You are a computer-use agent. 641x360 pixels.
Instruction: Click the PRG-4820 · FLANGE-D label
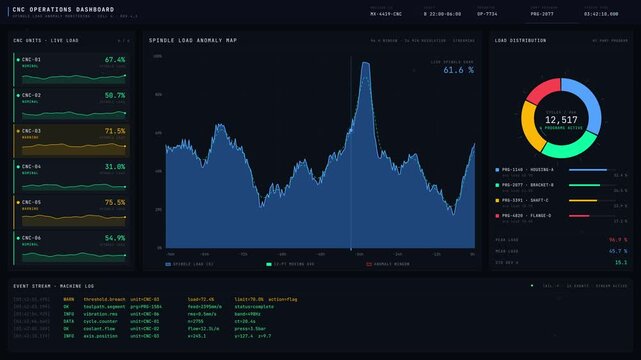[x=526, y=216]
